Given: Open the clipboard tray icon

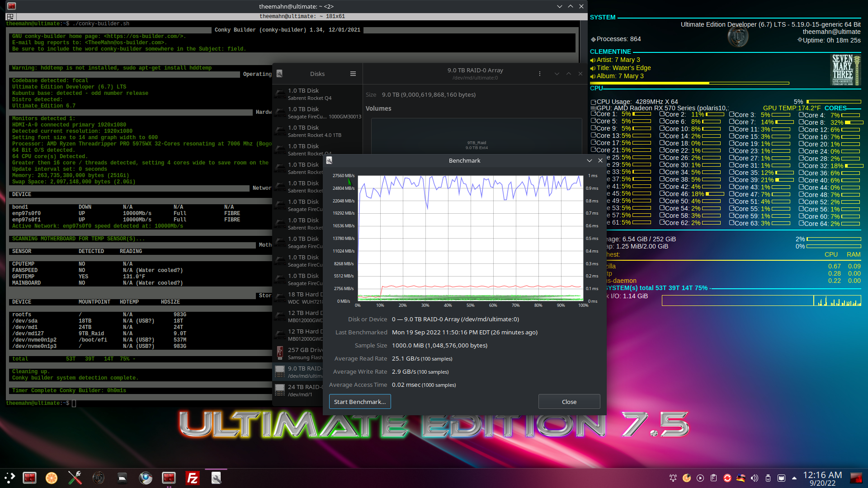Looking at the screenshot, I should 714,478.
